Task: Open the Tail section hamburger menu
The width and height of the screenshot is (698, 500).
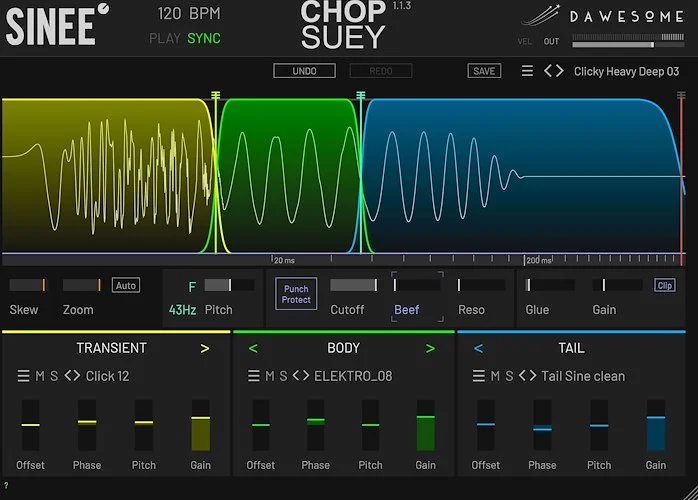Action: point(479,376)
